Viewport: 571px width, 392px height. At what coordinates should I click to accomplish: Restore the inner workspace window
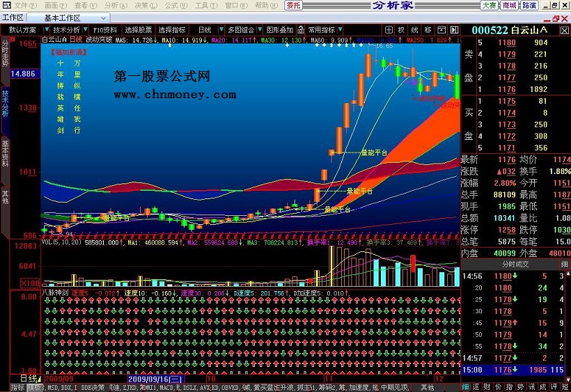(x=556, y=19)
